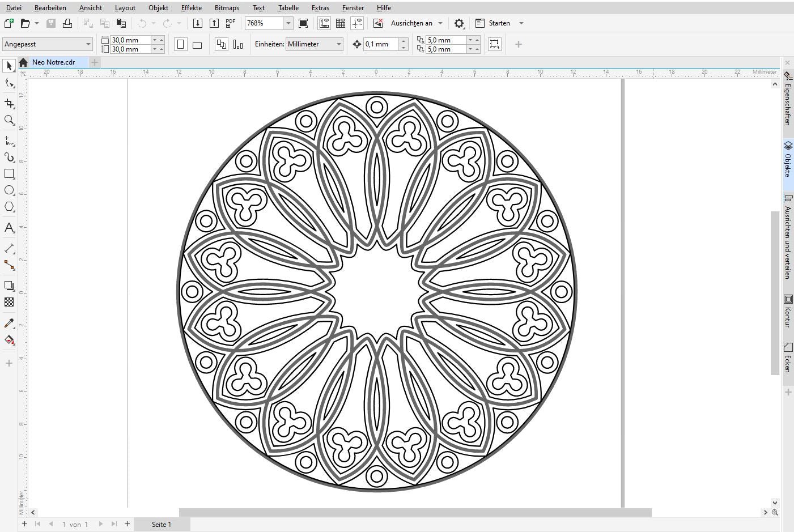794x532 pixels.
Task: Select the Shape tool
Action: click(x=9, y=83)
